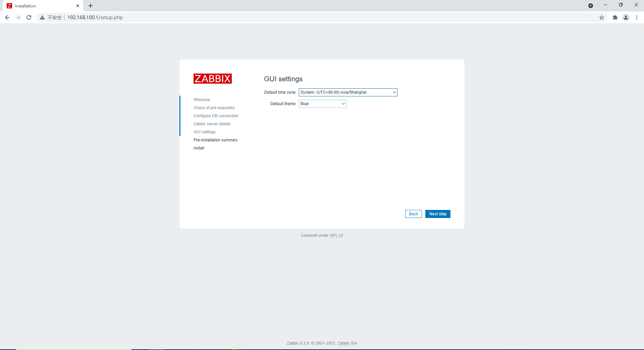Click the tab search dropdown icon
The height and width of the screenshot is (350, 644).
click(x=591, y=6)
